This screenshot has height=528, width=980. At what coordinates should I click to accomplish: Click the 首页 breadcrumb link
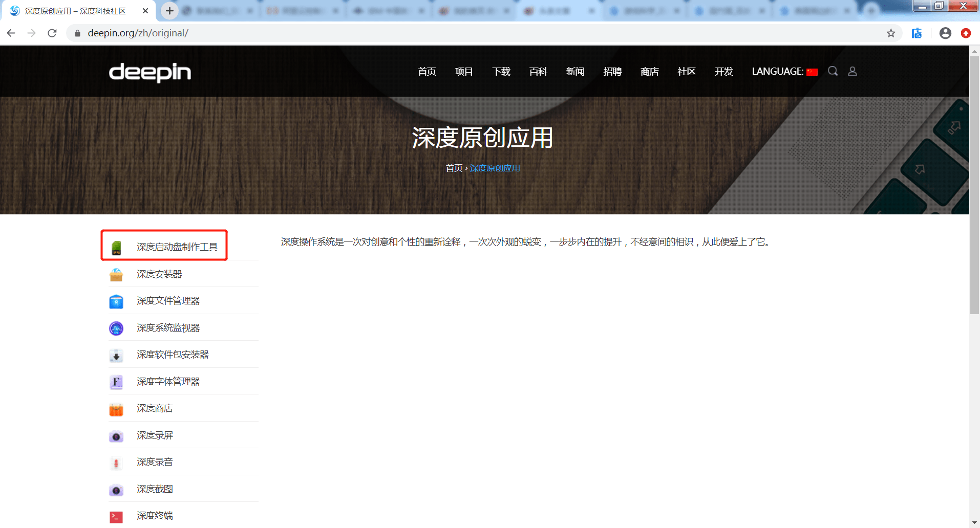[x=454, y=168]
